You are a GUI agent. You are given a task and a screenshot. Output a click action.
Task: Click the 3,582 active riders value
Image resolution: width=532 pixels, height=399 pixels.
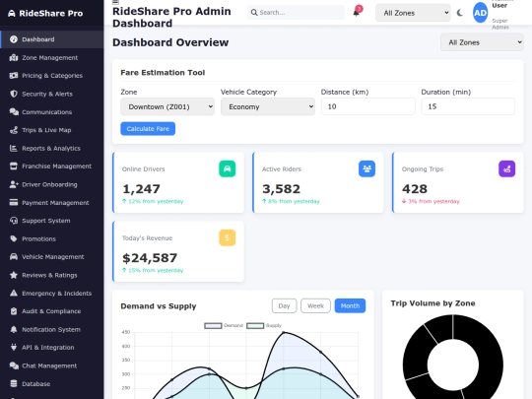click(x=281, y=189)
